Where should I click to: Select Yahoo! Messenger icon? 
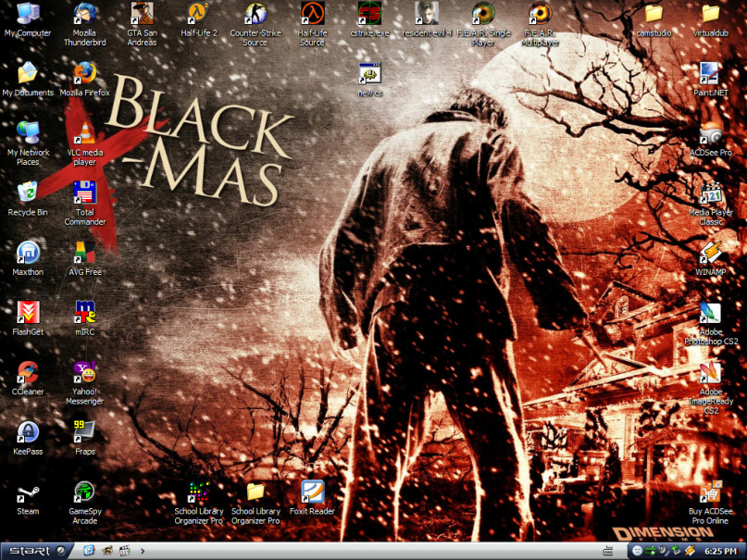pos(85,383)
